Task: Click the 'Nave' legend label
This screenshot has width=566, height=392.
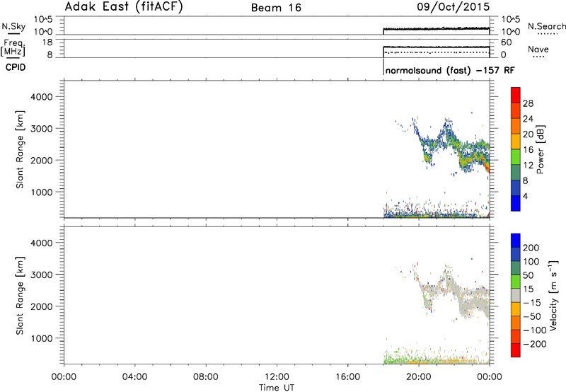Action: click(538, 50)
